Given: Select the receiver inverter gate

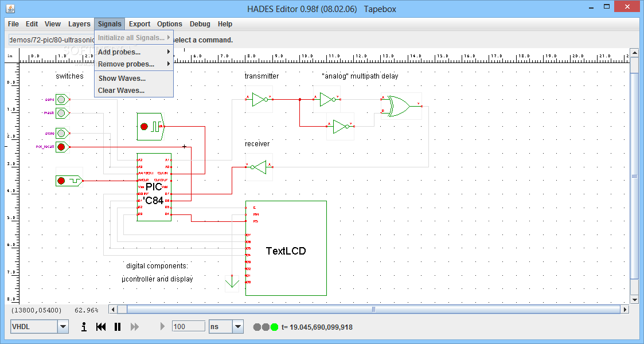Looking at the screenshot, I should [260, 167].
